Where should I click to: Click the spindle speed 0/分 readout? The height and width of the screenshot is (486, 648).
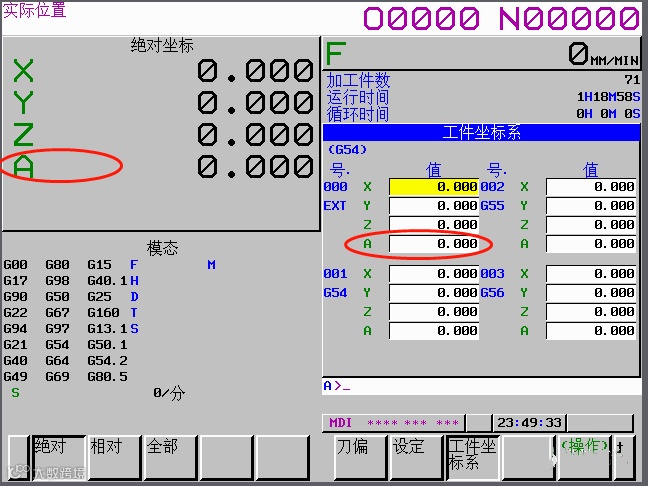point(169,393)
